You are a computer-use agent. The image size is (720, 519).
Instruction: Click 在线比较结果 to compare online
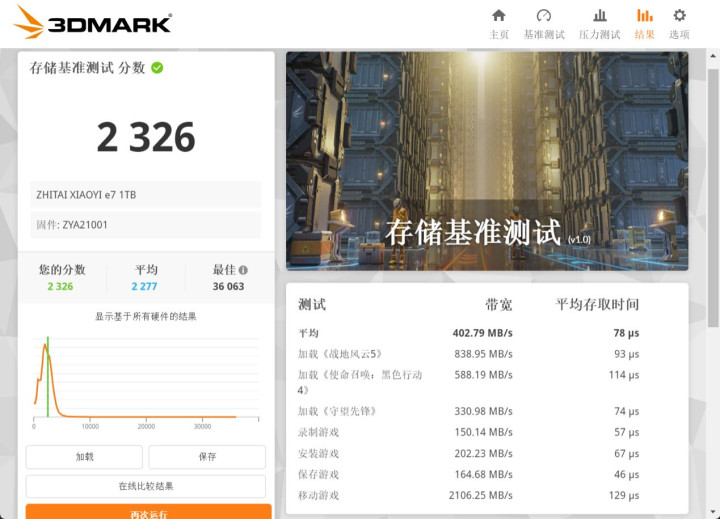click(x=146, y=486)
